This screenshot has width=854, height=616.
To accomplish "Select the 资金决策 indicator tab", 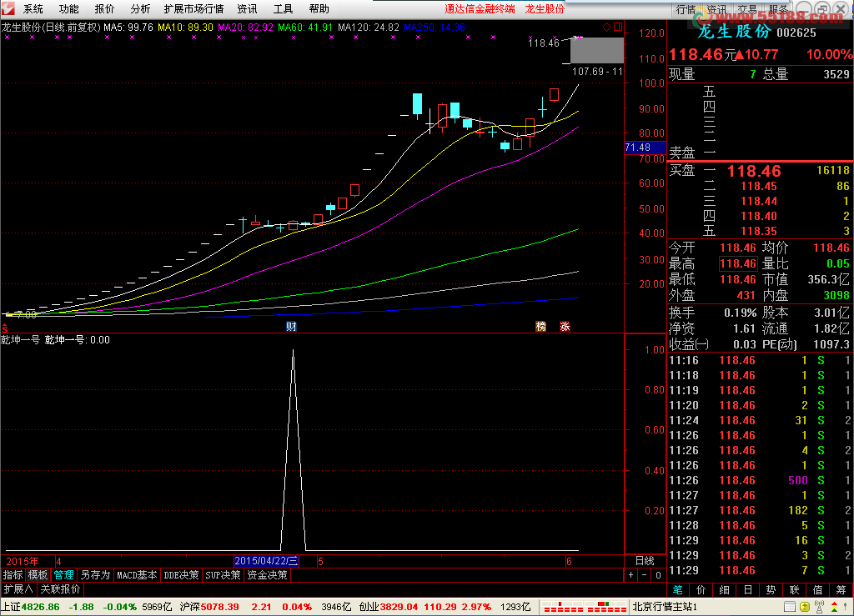I will (x=267, y=575).
